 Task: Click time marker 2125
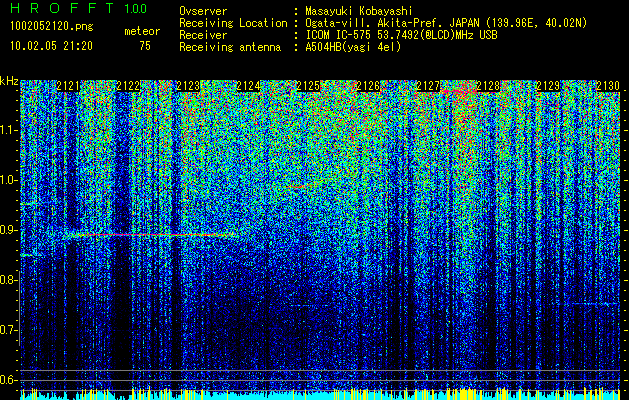(x=308, y=85)
